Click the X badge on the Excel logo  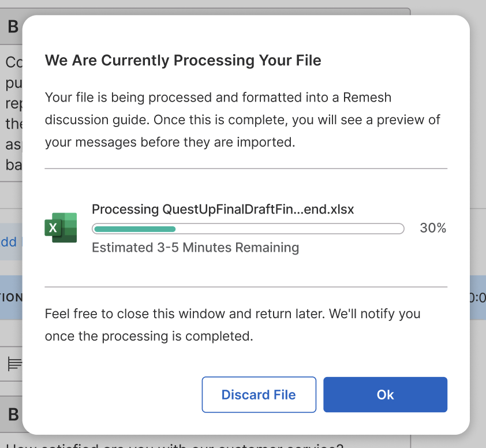coord(53,229)
